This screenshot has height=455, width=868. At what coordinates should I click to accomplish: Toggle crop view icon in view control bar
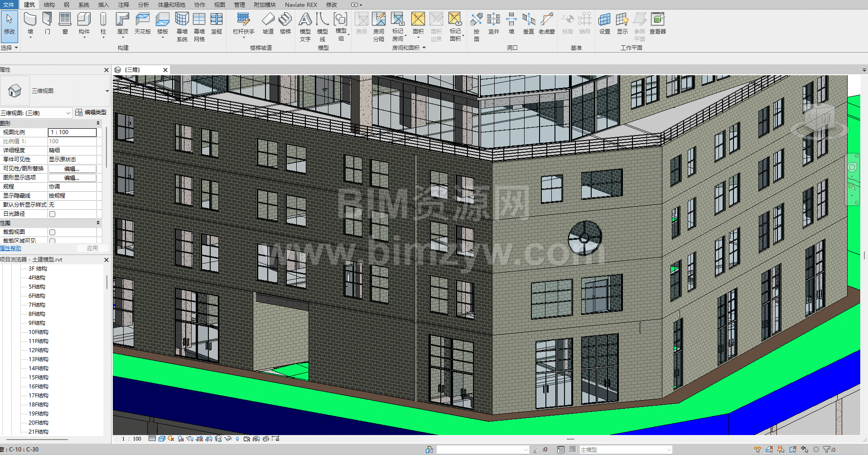199,439
